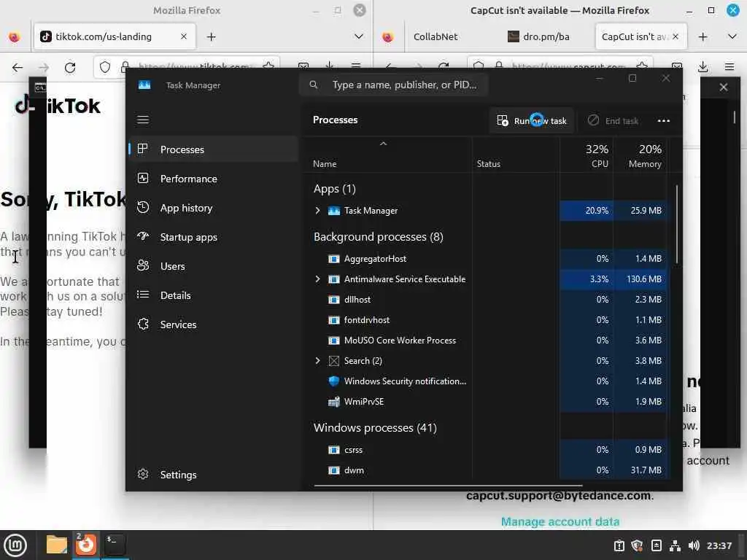Open the Linux Mint start menu
747x560 pixels.
(16, 545)
